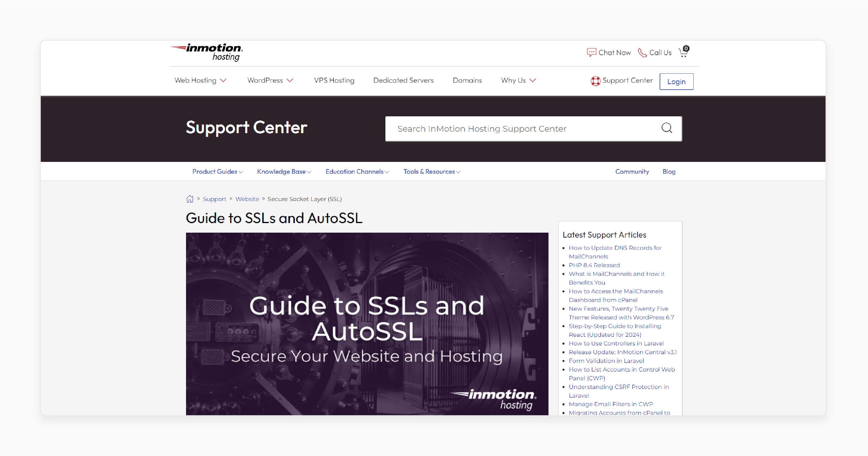Click the Login button
The width and height of the screenshot is (868, 456).
coord(676,82)
